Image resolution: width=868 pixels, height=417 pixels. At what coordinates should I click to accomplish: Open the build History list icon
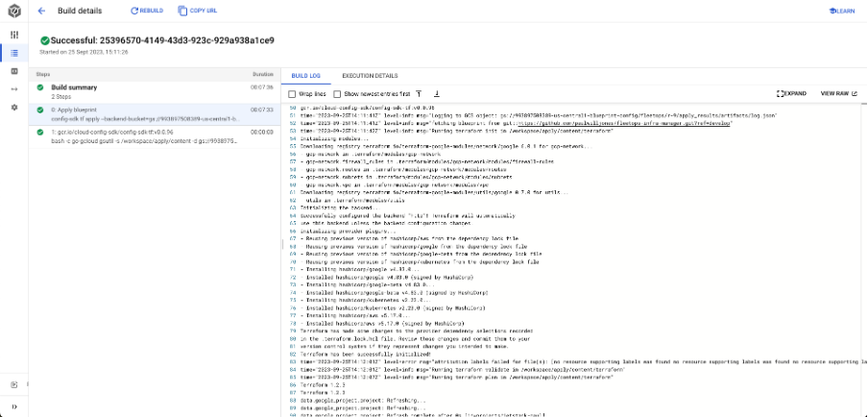(x=14, y=53)
